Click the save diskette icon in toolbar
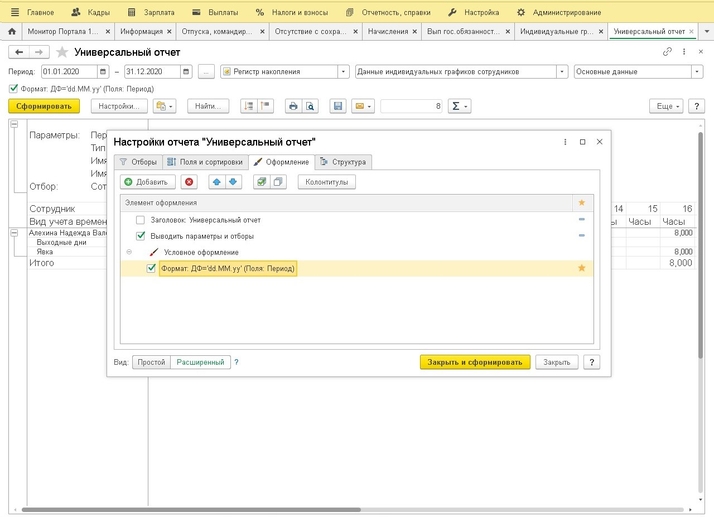 (x=338, y=105)
